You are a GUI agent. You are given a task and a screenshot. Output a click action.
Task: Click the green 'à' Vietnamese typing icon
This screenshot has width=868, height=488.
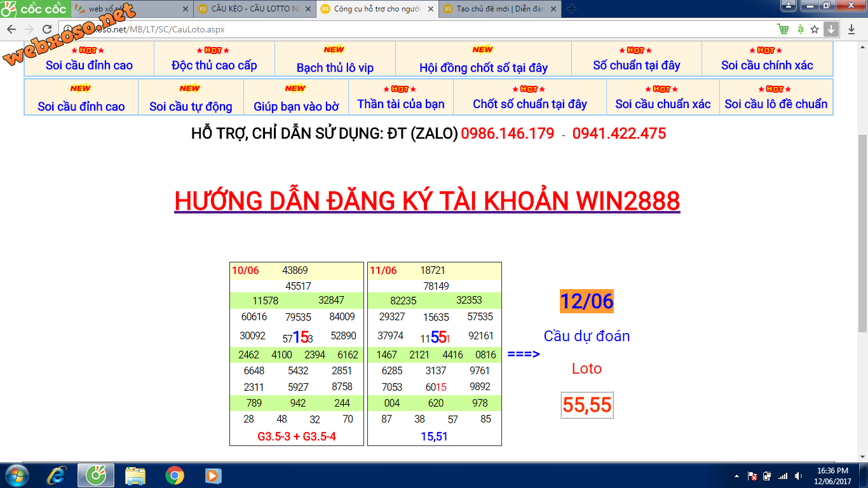point(800,29)
